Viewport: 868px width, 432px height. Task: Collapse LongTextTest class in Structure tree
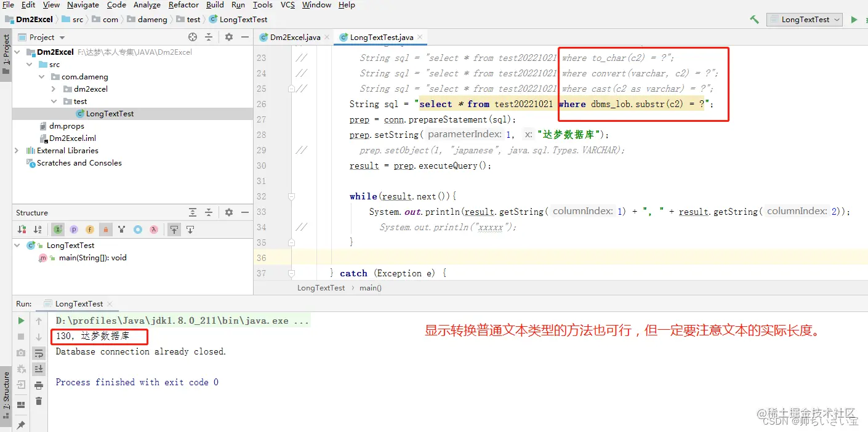click(x=17, y=246)
